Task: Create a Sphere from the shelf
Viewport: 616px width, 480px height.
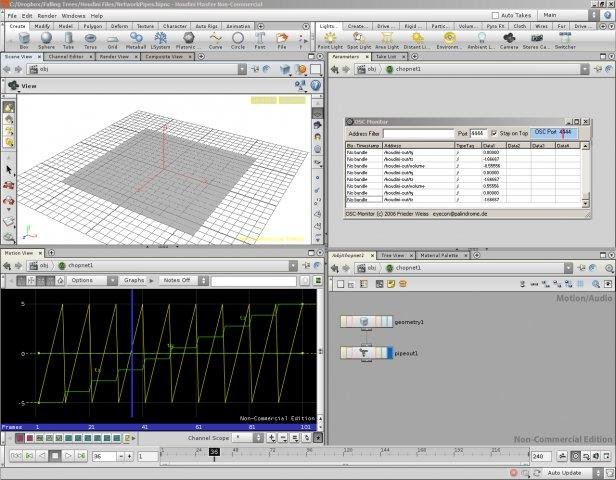Action: click(46, 40)
